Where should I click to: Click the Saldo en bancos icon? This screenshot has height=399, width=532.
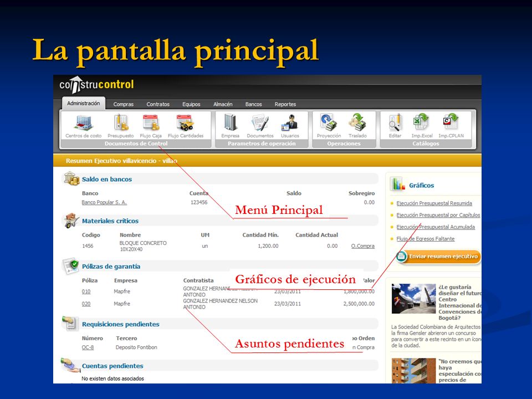tap(71, 178)
